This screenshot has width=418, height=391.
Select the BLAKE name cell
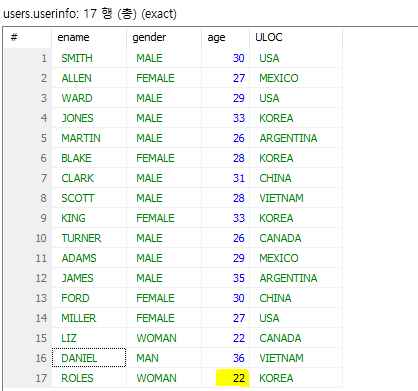point(89,158)
